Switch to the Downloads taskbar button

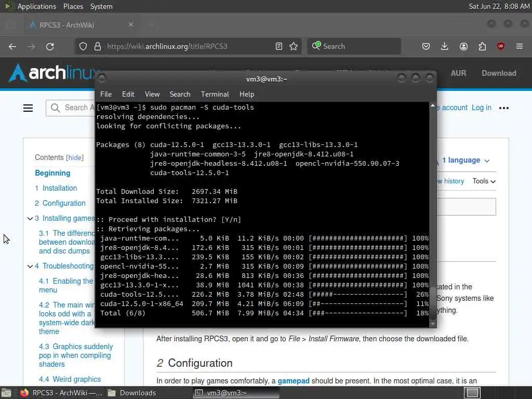(132, 393)
